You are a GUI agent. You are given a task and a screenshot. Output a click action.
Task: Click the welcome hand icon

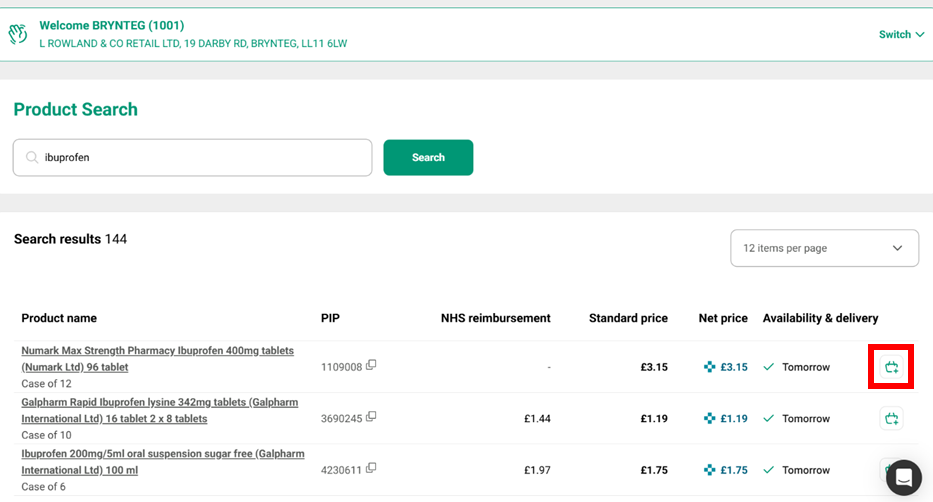tap(18, 34)
